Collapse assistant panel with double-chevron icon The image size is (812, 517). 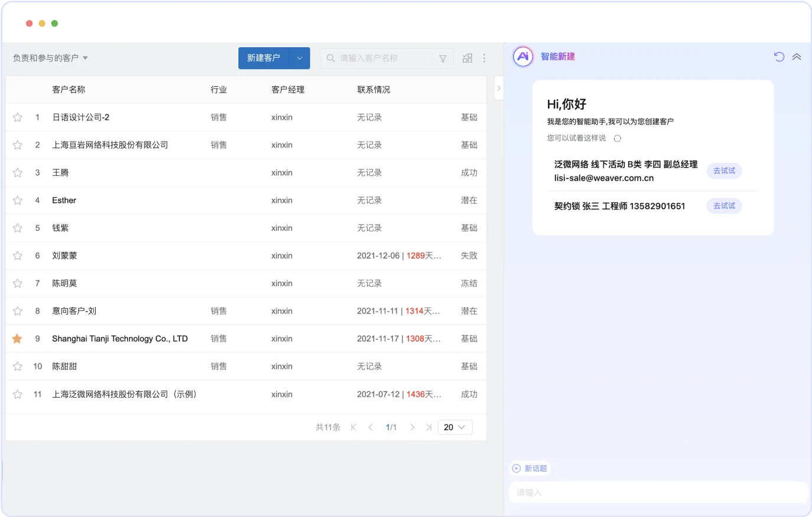click(797, 57)
